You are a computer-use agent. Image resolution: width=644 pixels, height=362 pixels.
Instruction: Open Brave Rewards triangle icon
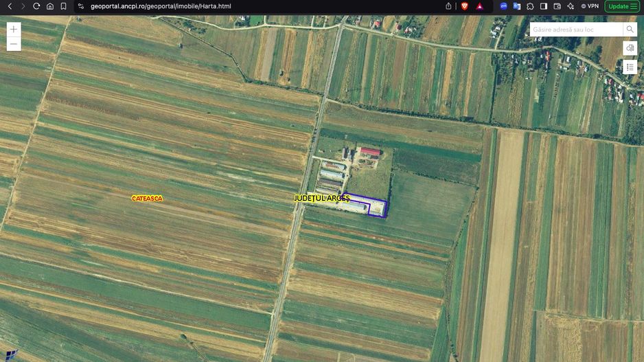point(480,6)
